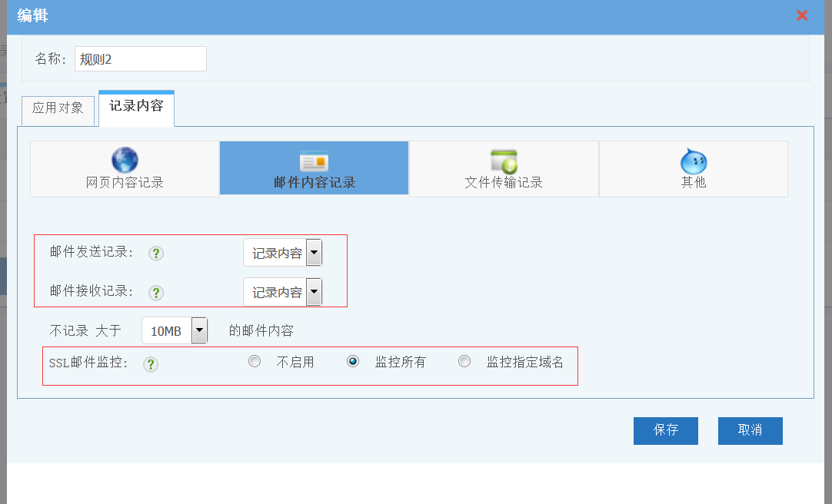Close the 编辑 dialog with red X
This screenshot has width=832, height=504.
pos(802,15)
